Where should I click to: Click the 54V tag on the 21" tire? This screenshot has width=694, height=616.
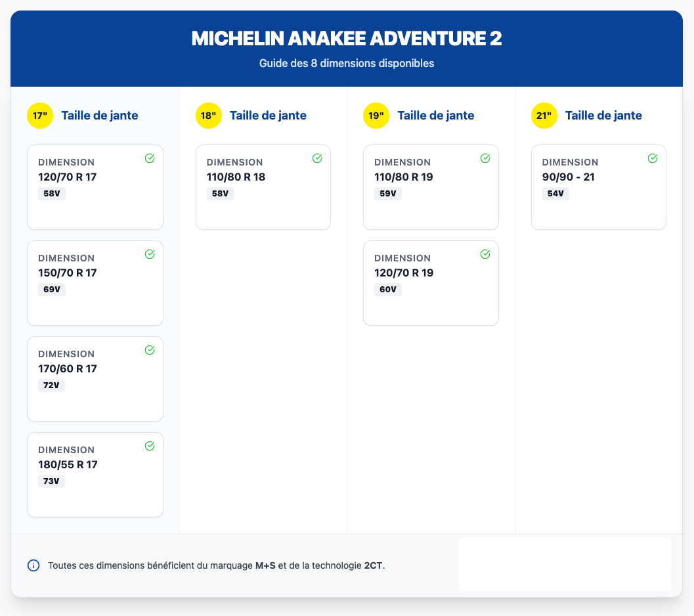click(555, 194)
